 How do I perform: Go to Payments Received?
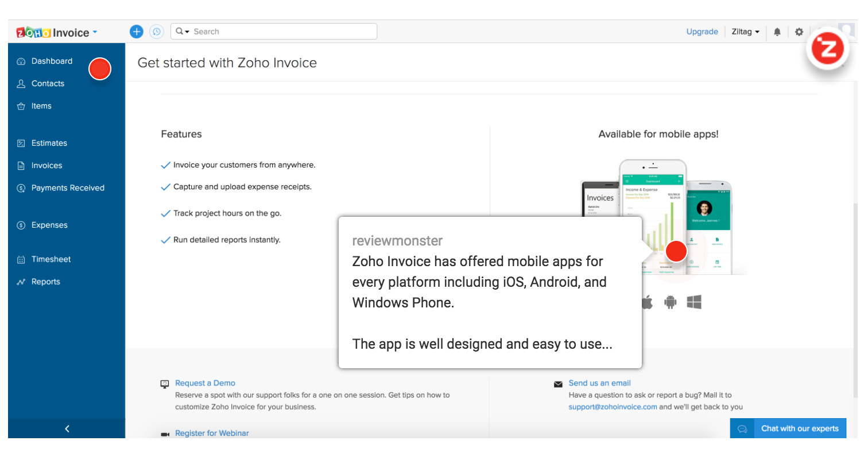click(x=68, y=188)
